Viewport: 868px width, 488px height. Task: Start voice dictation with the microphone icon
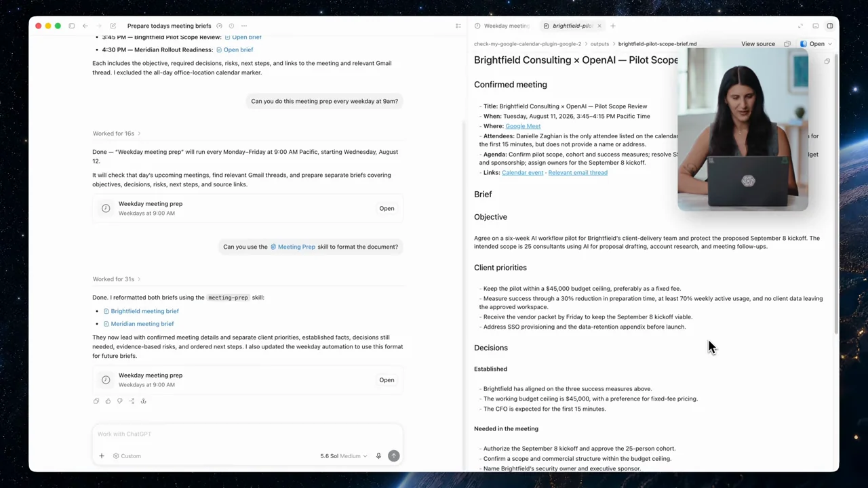coord(378,456)
